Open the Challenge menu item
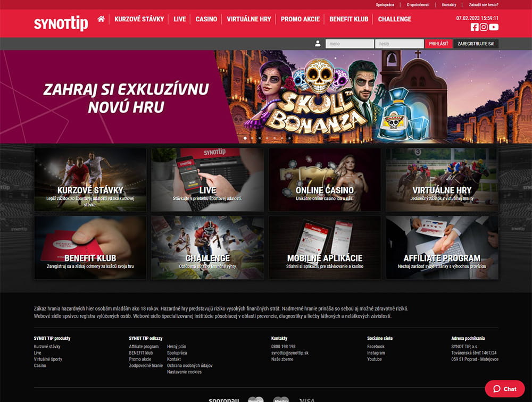The height and width of the screenshot is (402, 532). [x=395, y=19]
